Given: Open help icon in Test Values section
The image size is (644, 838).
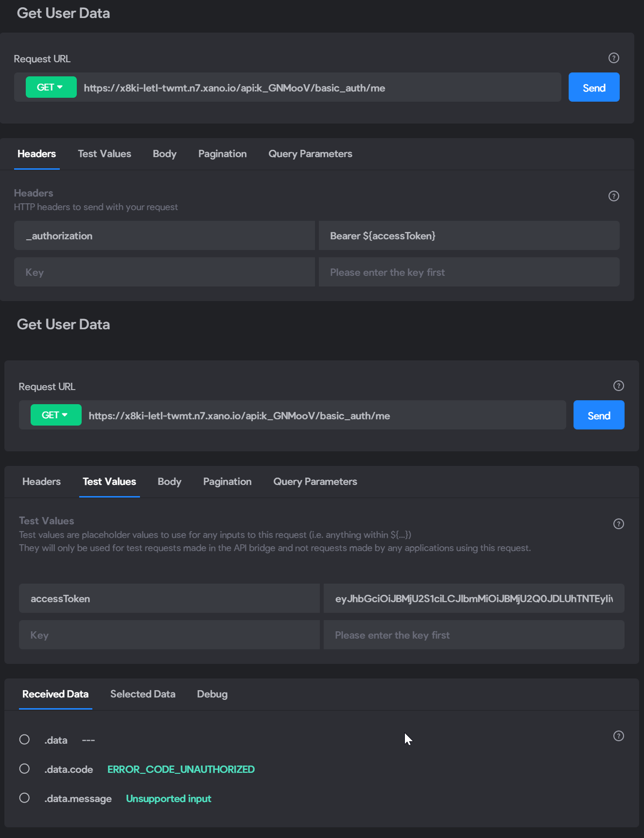Looking at the screenshot, I should pyautogui.click(x=619, y=524).
